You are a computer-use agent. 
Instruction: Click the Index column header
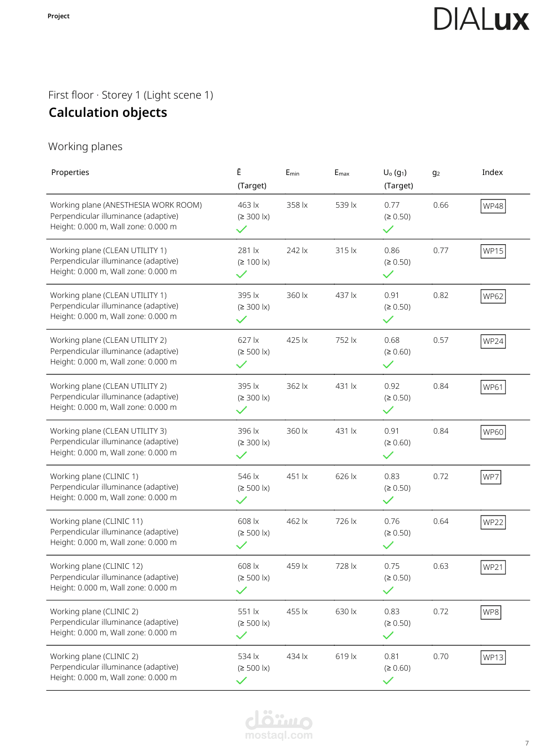[493, 172]
